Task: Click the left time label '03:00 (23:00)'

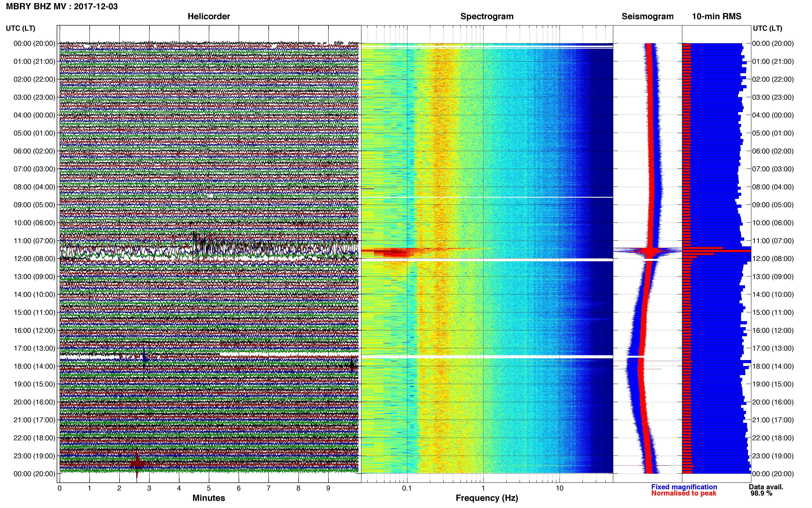Action: click(34, 97)
